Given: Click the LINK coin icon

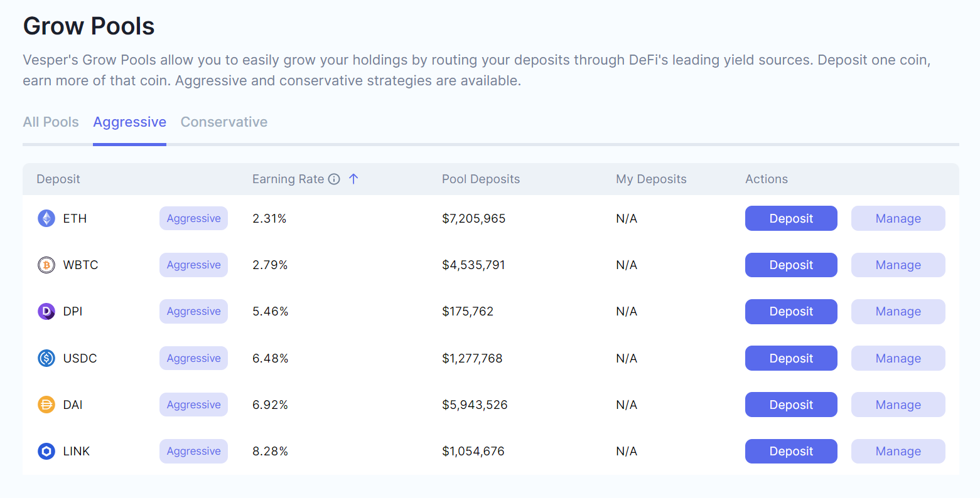Looking at the screenshot, I should 46,451.
